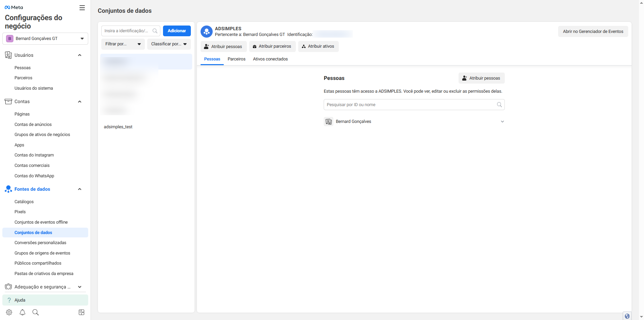The image size is (644, 320).
Task: Open Usuários do sistema
Action: tap(34, 88)
